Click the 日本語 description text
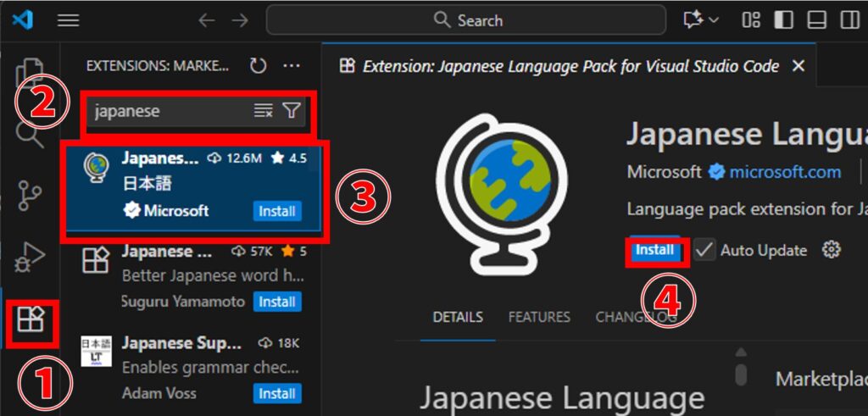This screenshot has width=868, height=416. (147, 184)
